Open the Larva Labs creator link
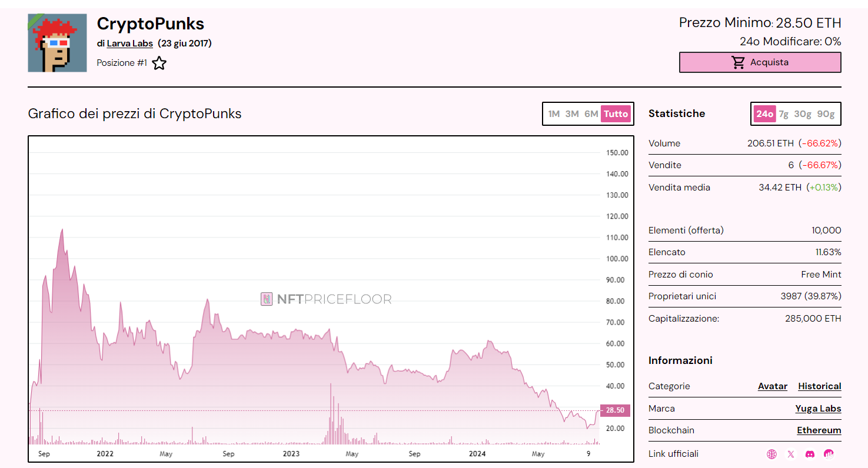868x468 pixels. pyautogui.click(x=129, y=44)
